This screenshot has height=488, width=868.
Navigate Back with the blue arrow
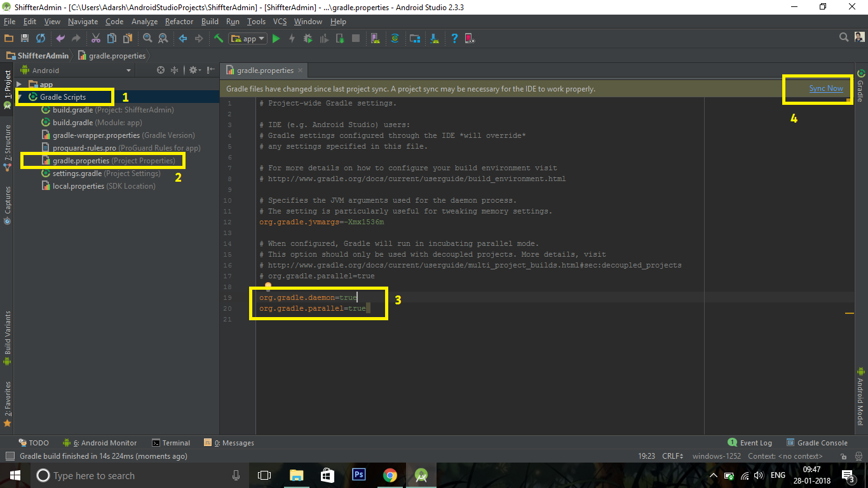pyautogui.click(x=183, y=39)
